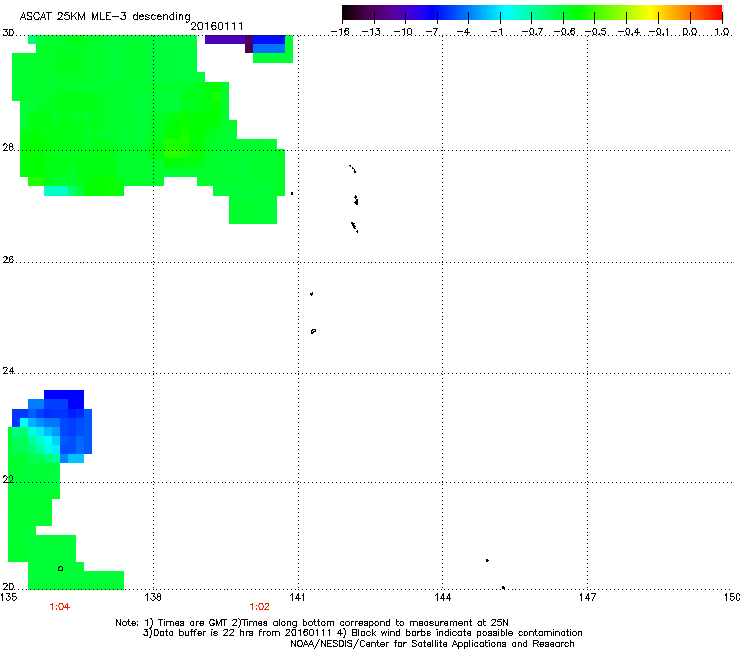Click the red pass time "1:04"

tap(59, 607)
